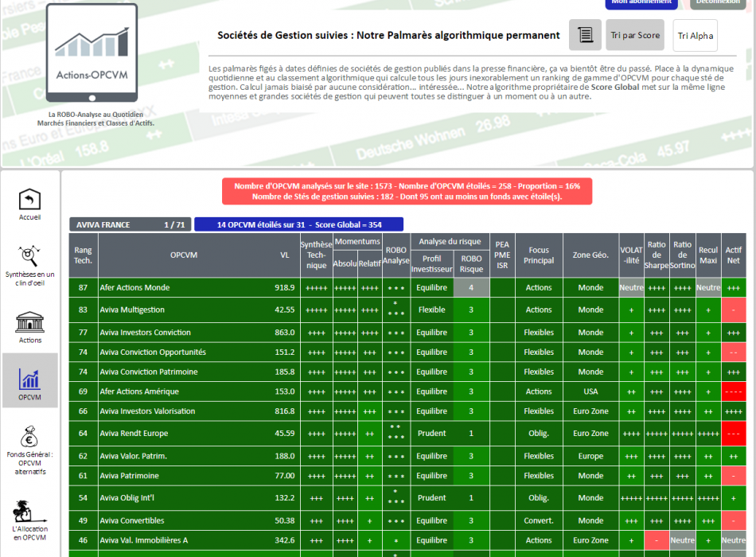Open fund Afer Actions Monde
The width and height of the screenshot is (756, 557).
(134, 287)
